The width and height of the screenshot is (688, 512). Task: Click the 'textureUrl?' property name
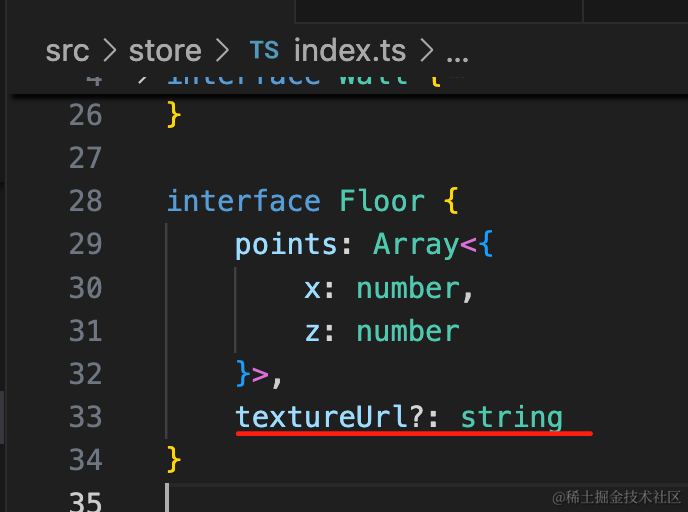coord(329,416)
